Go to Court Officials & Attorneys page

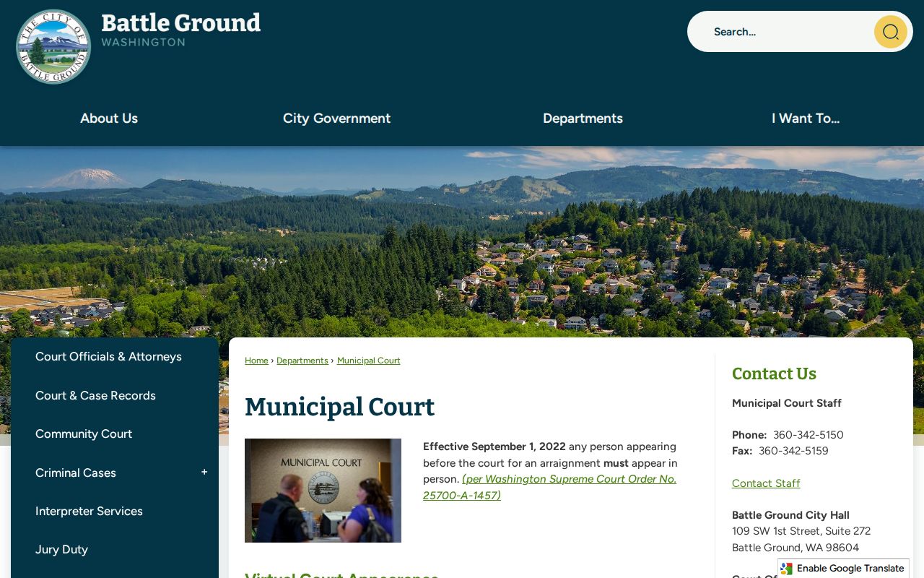[x=108, y=357]
